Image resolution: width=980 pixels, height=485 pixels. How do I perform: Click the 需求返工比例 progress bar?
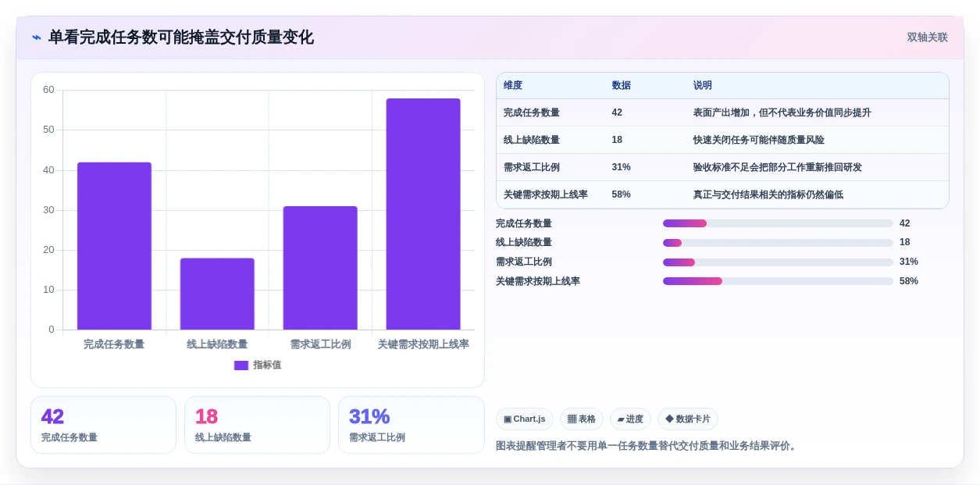point(778,262)
